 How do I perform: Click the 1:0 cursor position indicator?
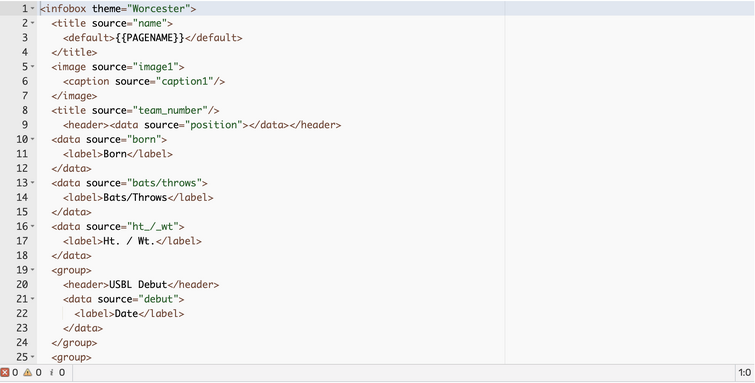[744, 372]
